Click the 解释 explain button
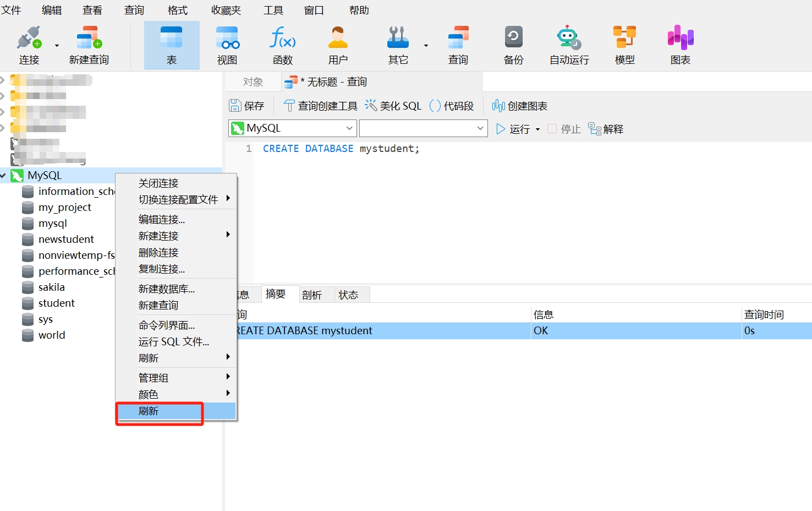The image size is (812, 511). (606, 129)
